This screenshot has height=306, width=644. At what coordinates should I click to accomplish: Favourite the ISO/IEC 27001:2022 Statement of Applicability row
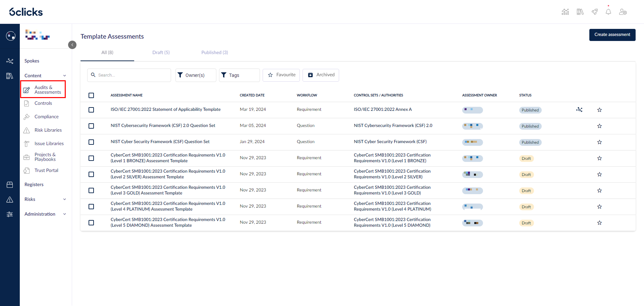[599, 110]
